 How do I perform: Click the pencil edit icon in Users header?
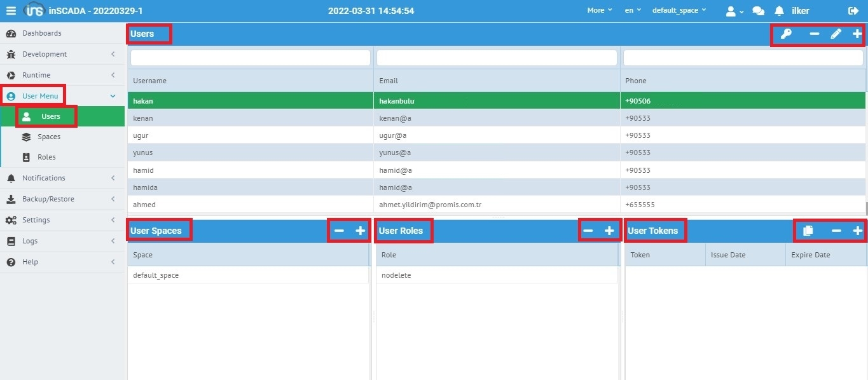[x=836, y=34]
